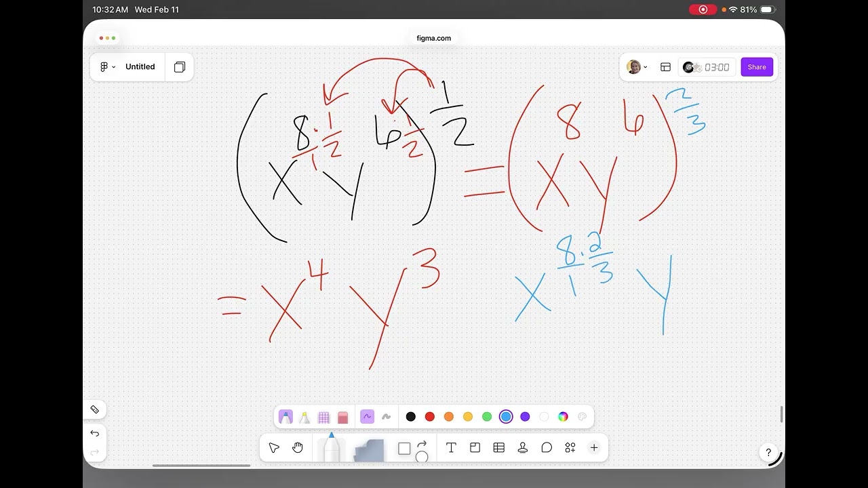Open the color palette options
This screenshot has height=488, width=868.
[582, 417]
